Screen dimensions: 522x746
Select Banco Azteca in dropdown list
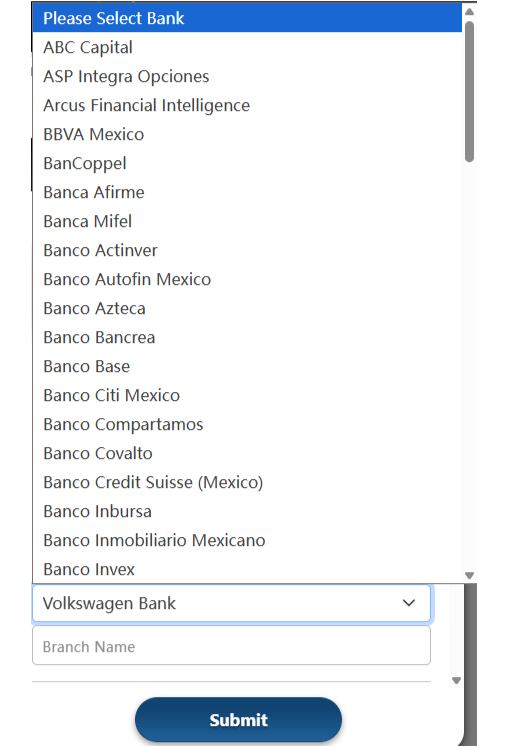[247, 308]
